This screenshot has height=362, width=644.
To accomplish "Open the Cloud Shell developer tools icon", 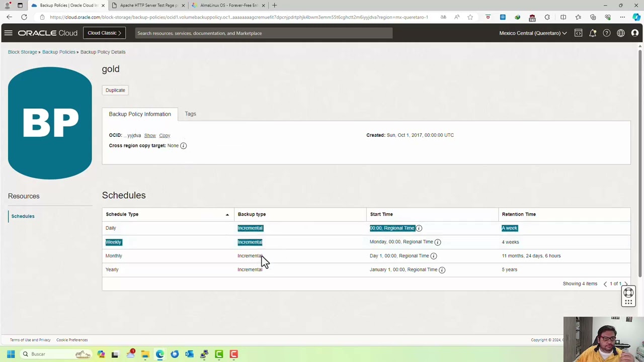I will pos(578,33).
